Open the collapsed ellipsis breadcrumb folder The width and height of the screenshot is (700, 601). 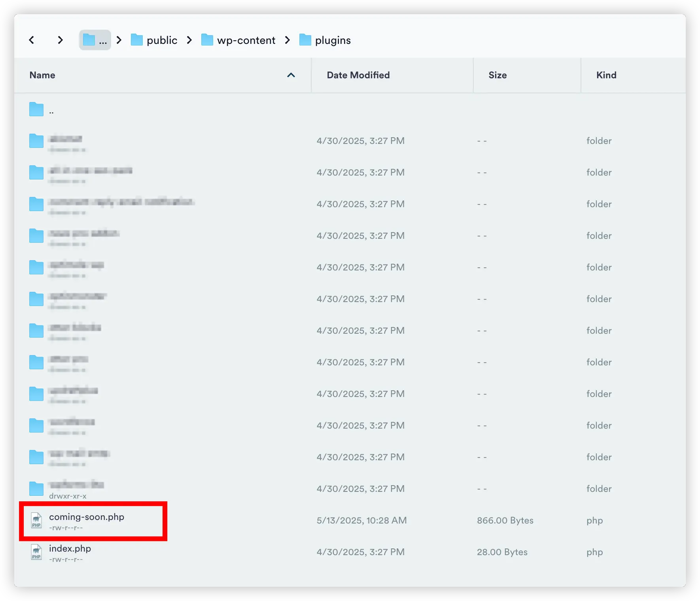(x=95, y=40)
